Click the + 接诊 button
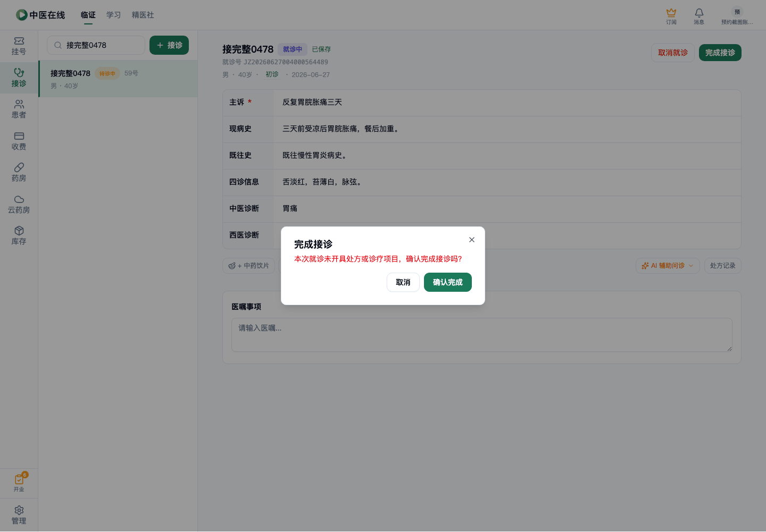 (x=169, y=45)
